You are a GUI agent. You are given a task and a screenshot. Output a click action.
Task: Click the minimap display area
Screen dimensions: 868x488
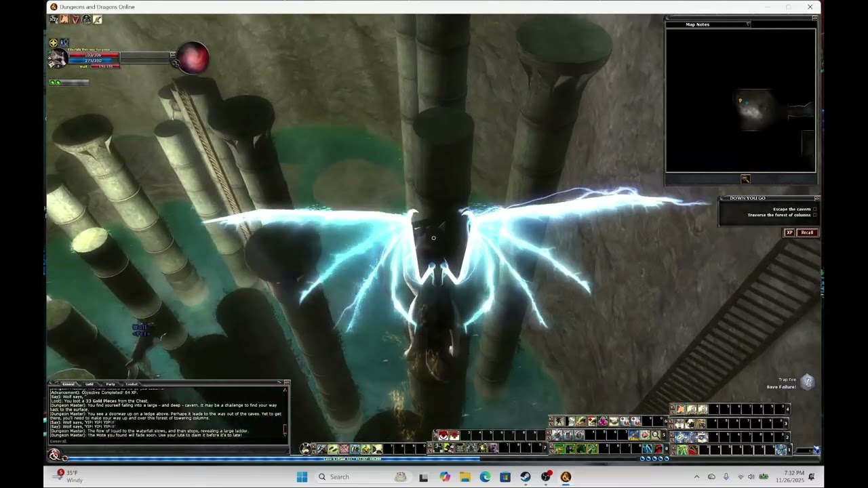click(x=741, y=100)
